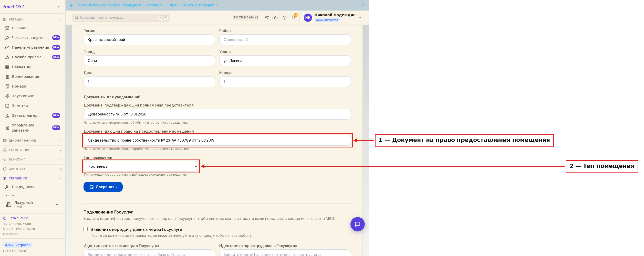The width and height of the screenshot is (644, 256).
Task: Toggle dark mode moon icon
Action: pyautogui.click(x=276, y=18)
